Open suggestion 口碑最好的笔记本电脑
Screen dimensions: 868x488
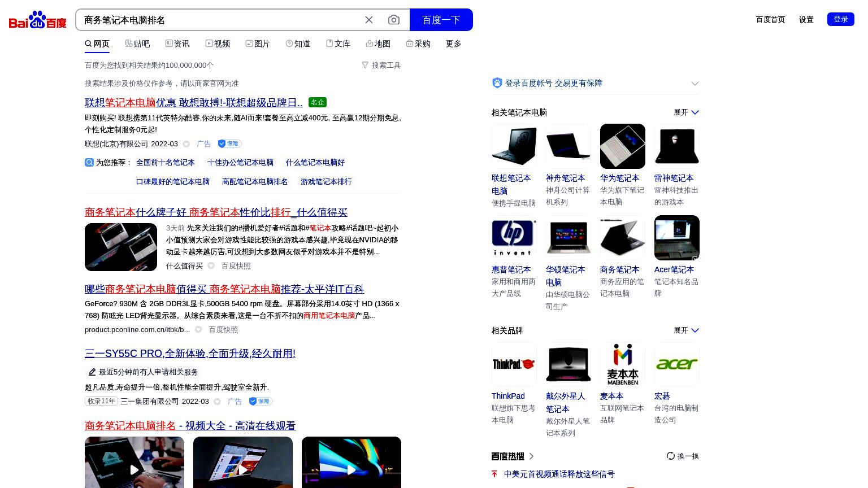173,181
